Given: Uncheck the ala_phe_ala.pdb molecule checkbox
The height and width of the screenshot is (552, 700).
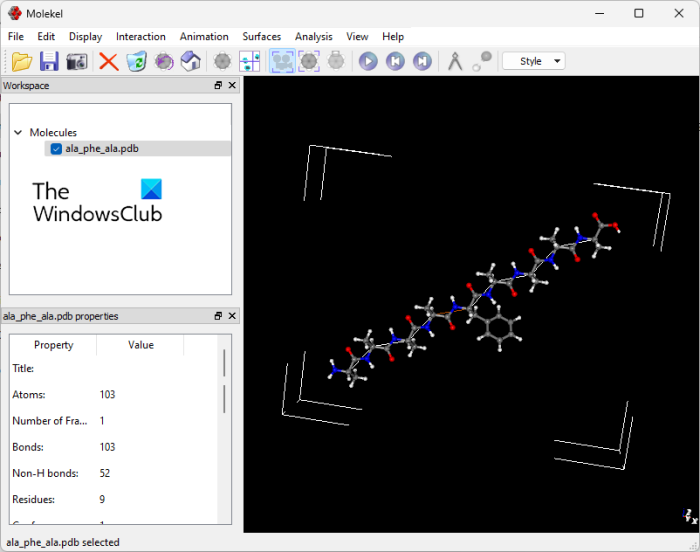Looking at the screenshot, I should point(56,149).
